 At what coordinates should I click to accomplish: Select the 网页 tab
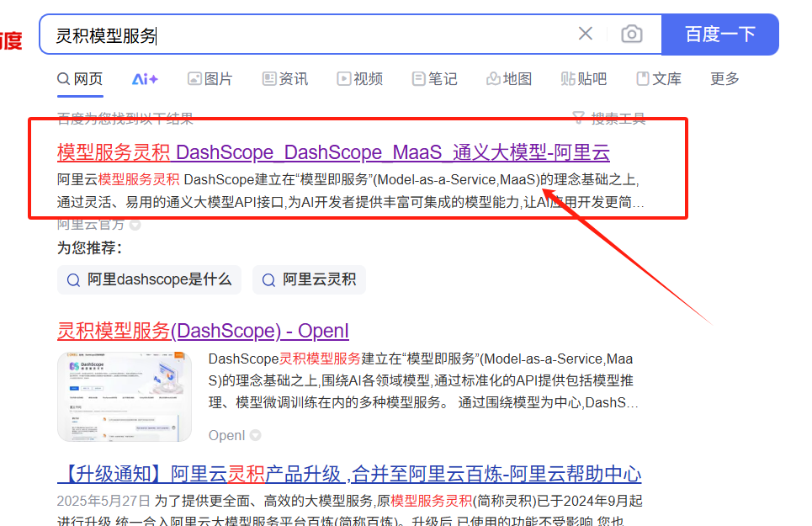[80, 79]
